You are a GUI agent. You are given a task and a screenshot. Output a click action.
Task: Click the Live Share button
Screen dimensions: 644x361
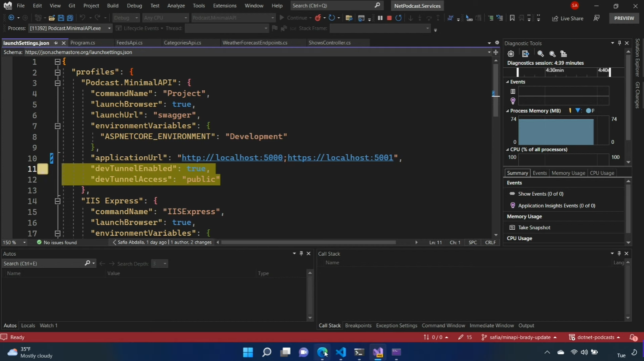click(x=568, y=18)
